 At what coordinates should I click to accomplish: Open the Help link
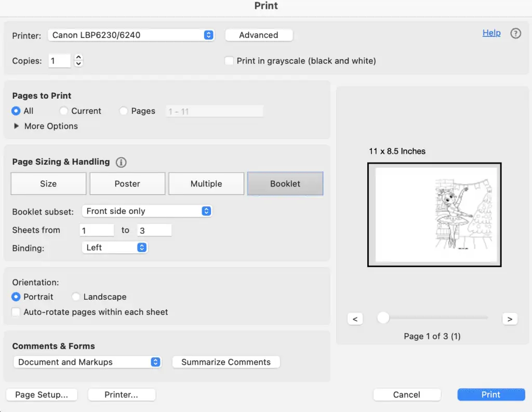491,33
